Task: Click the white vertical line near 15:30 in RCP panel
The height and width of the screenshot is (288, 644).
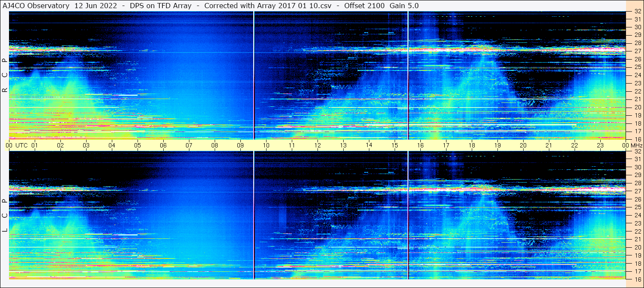Action: pos(408,75)
